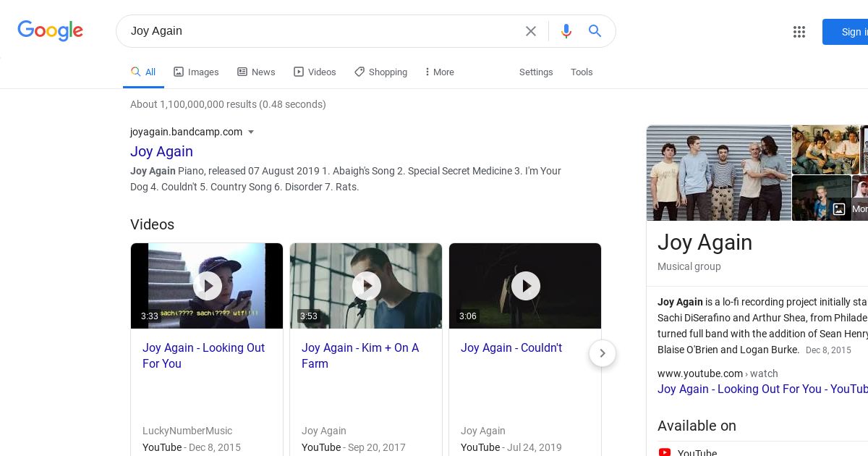Click the Videos section heading
Viewport: 868px width, 456px height.
tap(152, 224)
